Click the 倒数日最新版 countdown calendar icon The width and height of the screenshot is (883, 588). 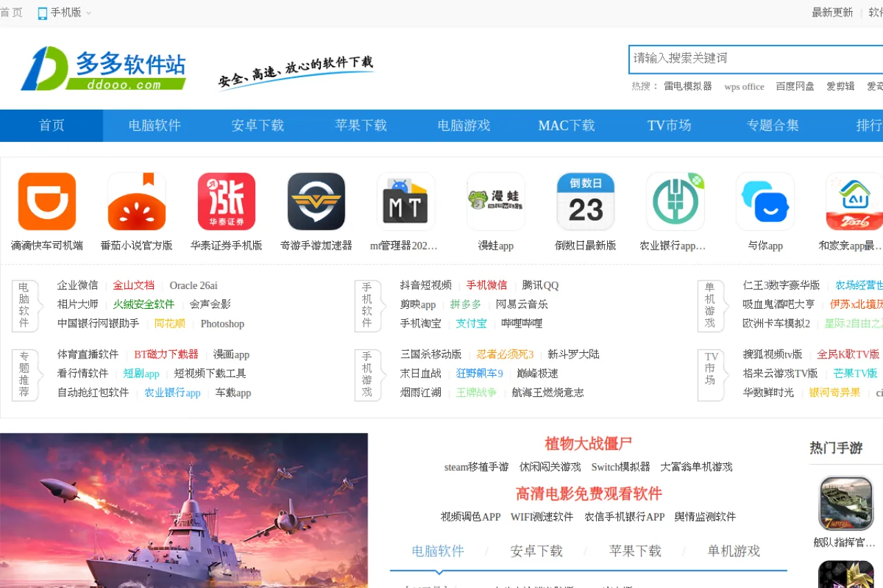coord(585,201)
